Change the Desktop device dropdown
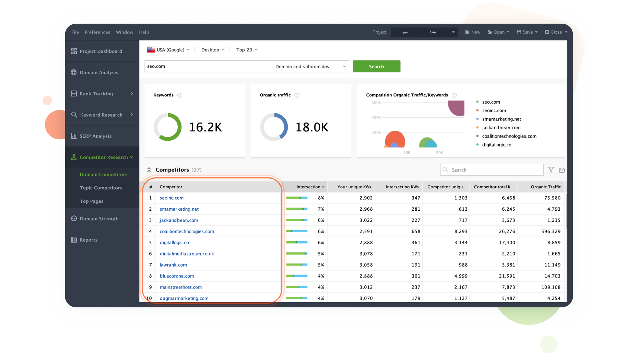638x364 pixels. [213, 50]
